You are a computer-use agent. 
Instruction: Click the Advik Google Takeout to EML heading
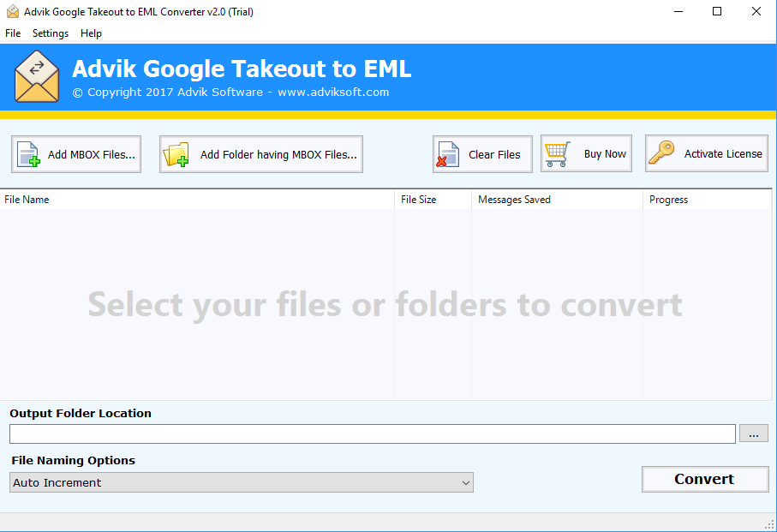pyautogui.click(x=242, y=69)
